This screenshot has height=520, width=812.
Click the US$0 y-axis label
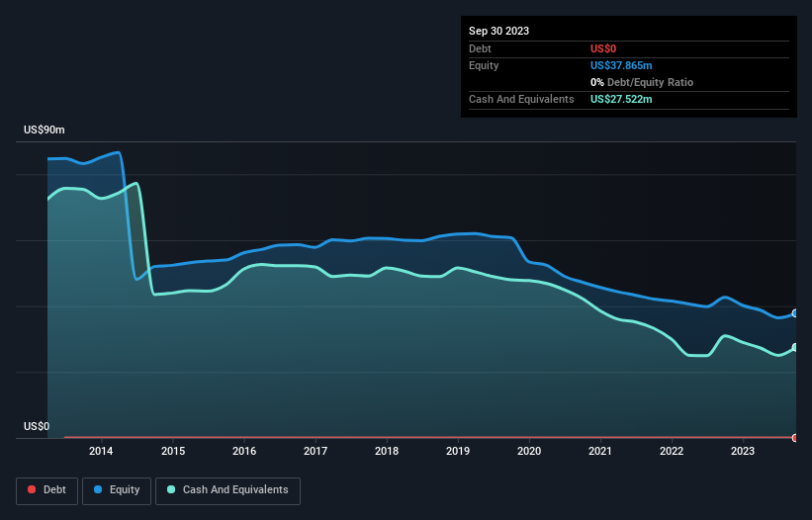[37, 426]
